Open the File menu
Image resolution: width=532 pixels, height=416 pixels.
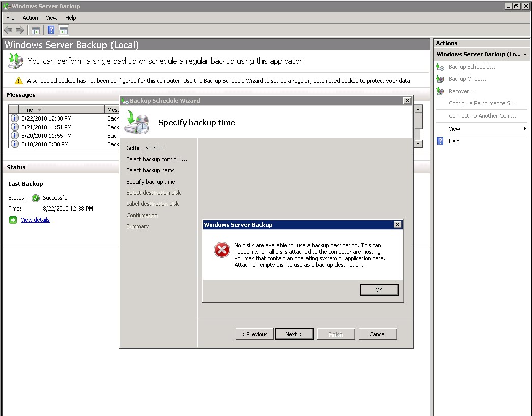[10, 18]
